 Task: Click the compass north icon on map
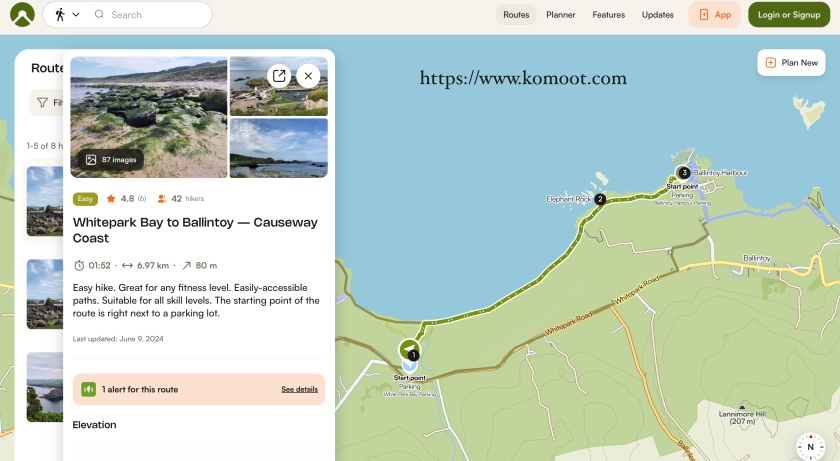pos(810,447)
